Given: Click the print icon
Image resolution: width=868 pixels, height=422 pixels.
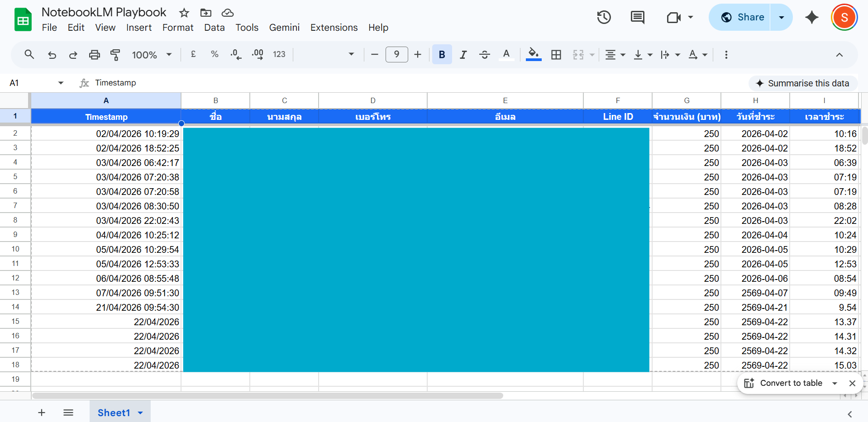Looking at the screenshot, I should tap(94, 55).
